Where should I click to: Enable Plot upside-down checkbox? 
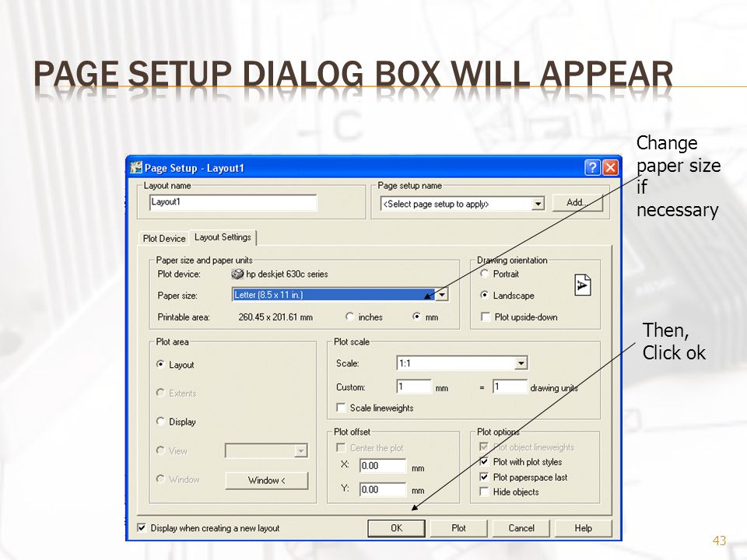[x=486, y=317]
